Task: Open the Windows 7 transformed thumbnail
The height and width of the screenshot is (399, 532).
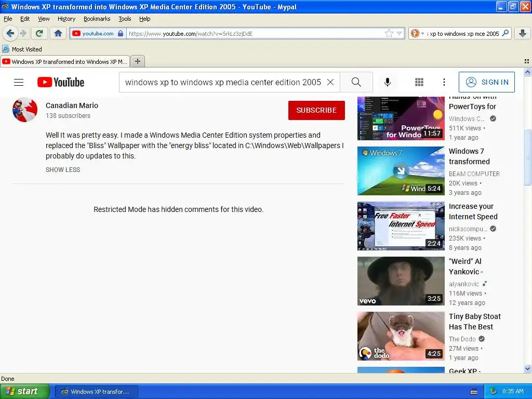Action: tap(401, 170)
